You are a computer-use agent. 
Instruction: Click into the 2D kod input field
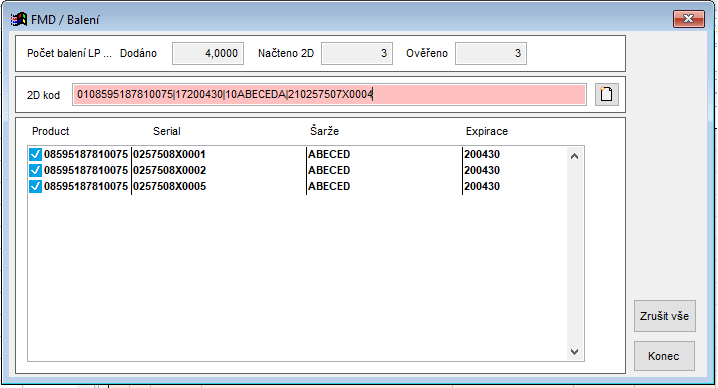329,94
